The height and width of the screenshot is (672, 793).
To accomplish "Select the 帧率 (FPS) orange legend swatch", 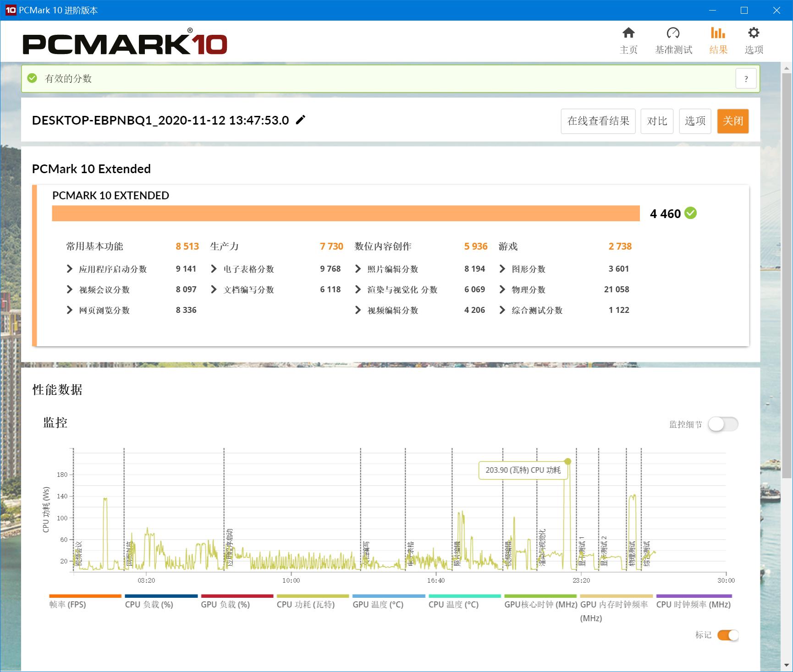I will tap(85, 596).
